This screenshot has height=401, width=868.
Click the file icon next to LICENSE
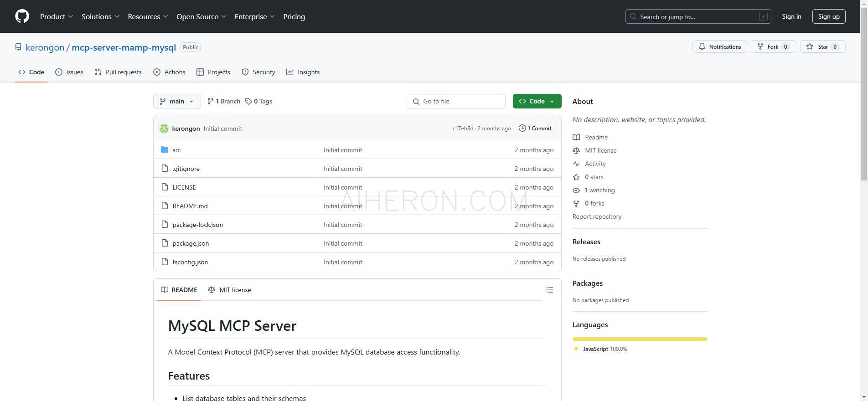point(165,187)
